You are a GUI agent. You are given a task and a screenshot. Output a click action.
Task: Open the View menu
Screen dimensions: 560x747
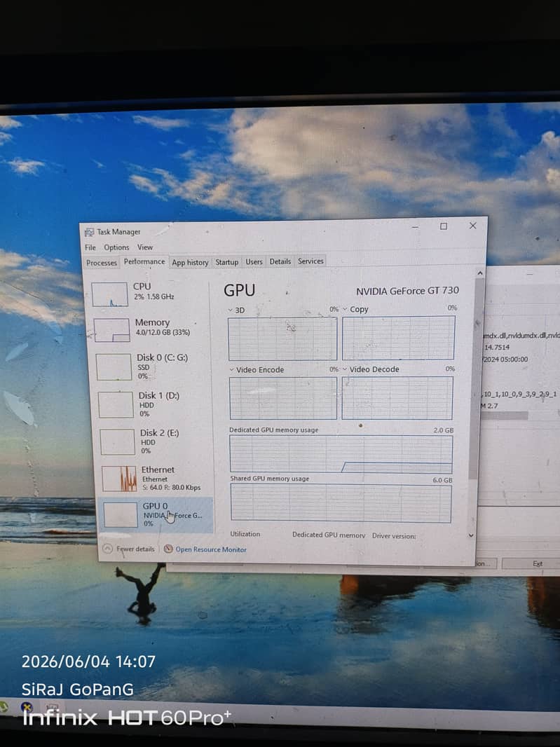click(145, 247)
